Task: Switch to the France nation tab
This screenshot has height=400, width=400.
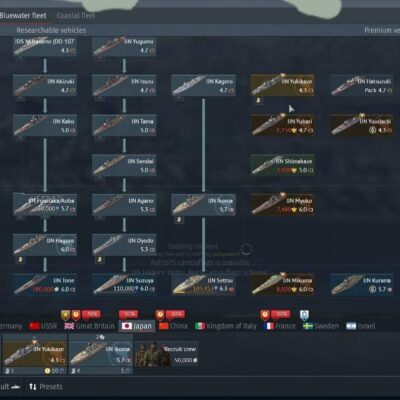Action: (279, 326)
